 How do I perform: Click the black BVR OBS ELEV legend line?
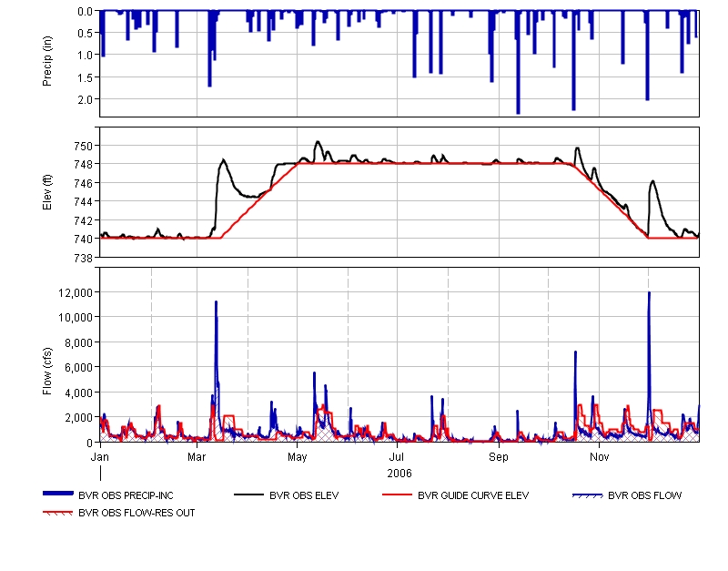(248, 495)
